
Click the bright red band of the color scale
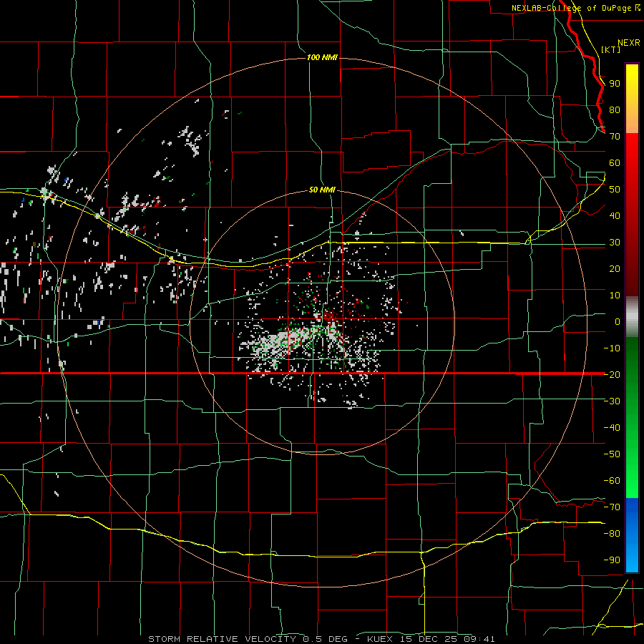pyautogui.click(x=632, y=152)
